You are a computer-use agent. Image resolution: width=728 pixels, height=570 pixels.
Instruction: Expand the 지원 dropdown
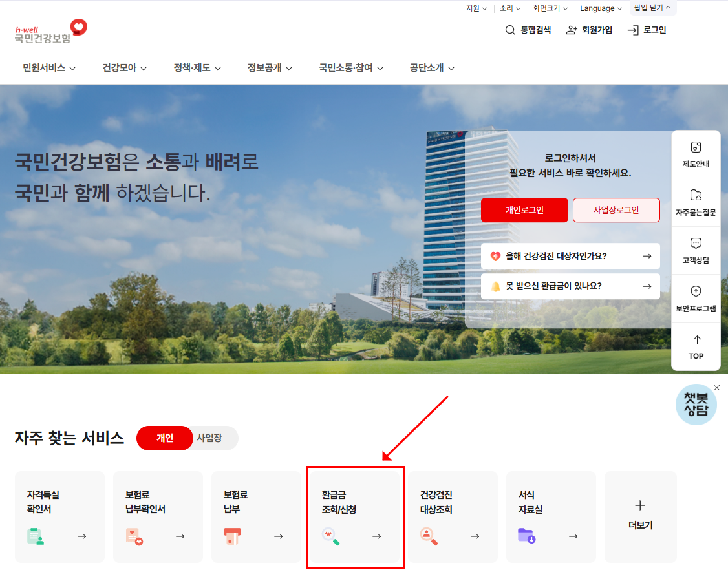point(476,8)
